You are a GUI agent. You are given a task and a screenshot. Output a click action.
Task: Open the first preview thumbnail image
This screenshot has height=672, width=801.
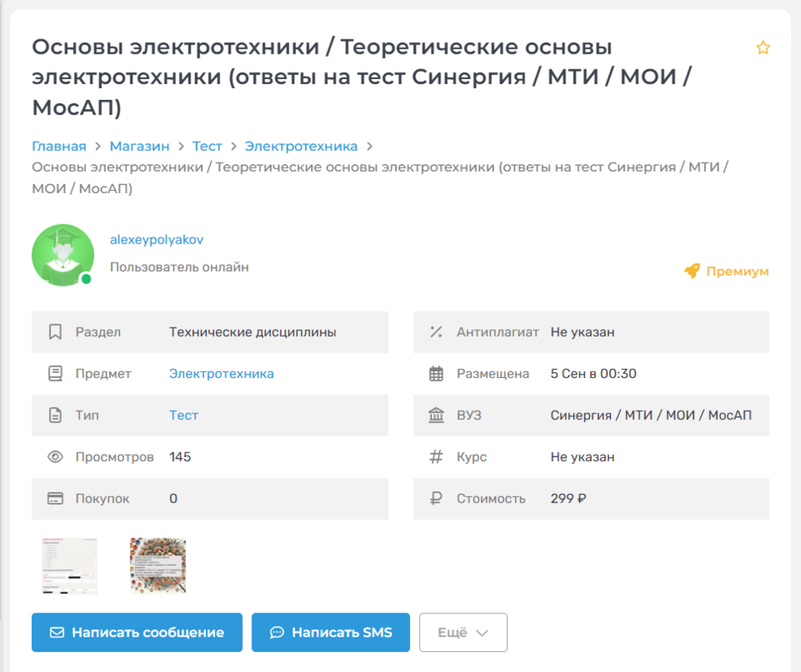(70, 566)
